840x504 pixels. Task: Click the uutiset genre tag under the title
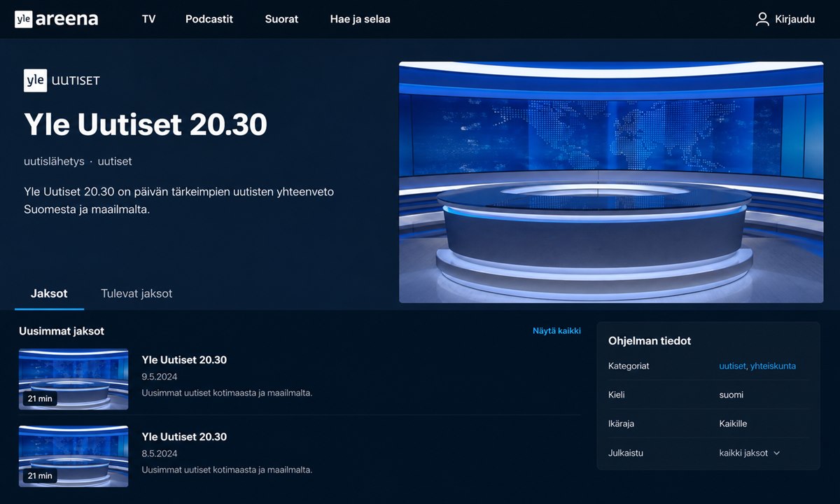coord(115,161)
